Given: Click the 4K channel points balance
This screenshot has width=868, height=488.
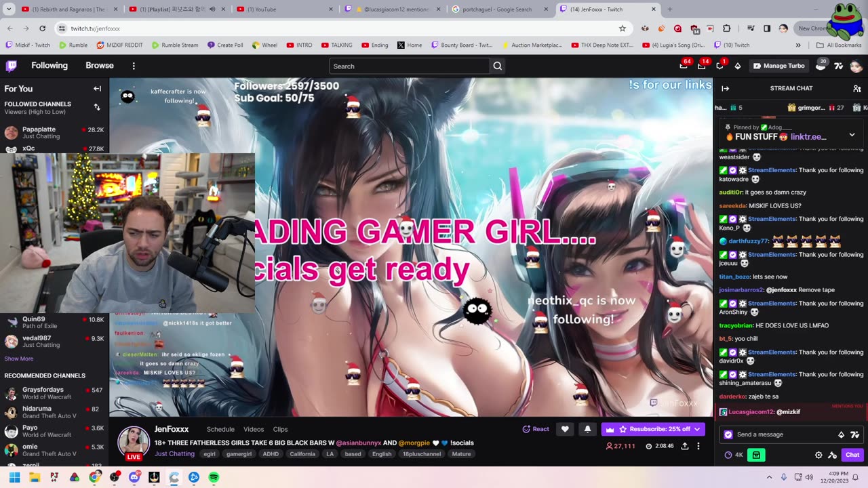Looking at the screenshot, I should (734, 455).
